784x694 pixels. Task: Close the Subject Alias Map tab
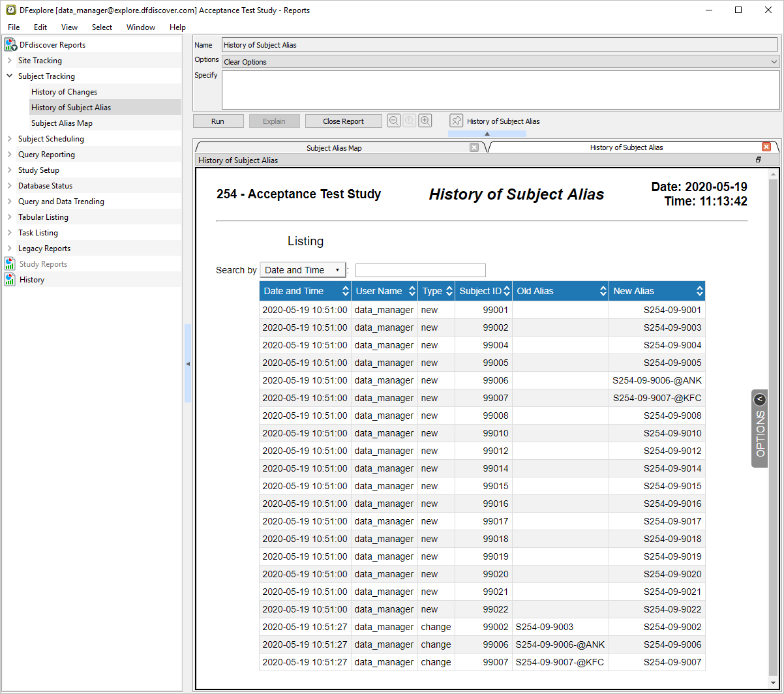pyautogui.click(x=474, y=147)
